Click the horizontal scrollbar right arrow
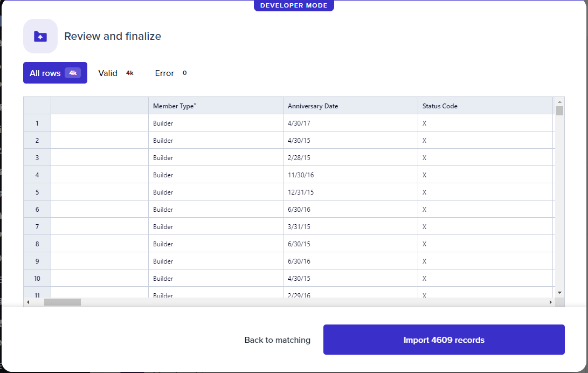Image resolution: width=588 pixels, height=373 pixels. click(x=550, y=302)
